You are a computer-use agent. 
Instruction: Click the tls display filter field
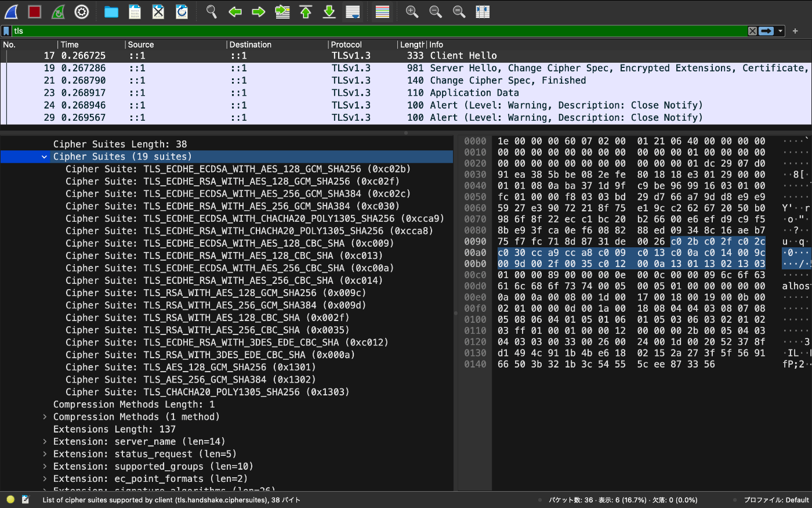point(380,31)
